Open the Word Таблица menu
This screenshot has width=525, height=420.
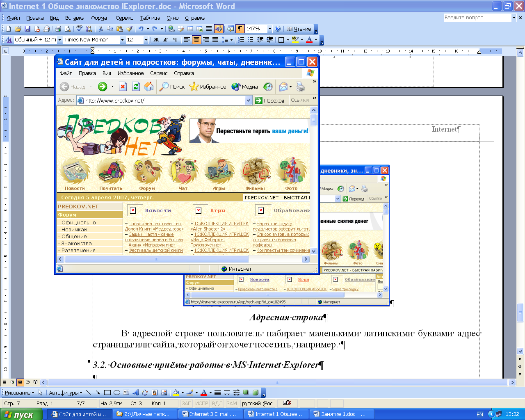tap(150, 18)
